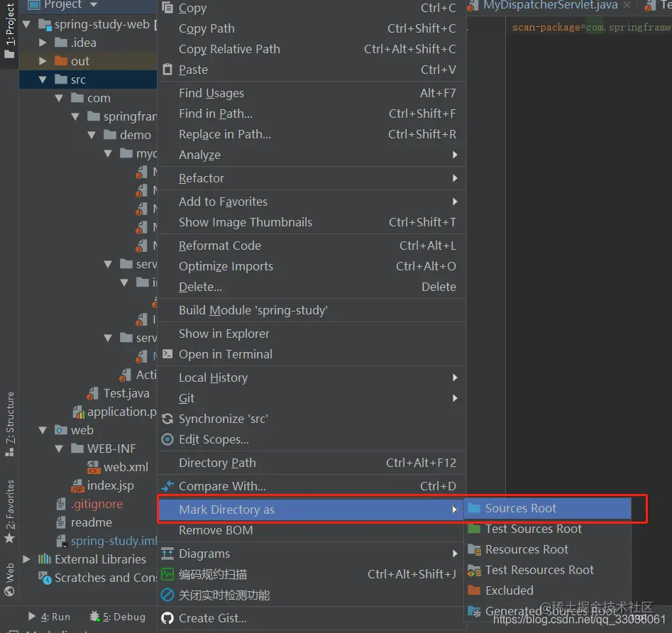
Task: Click the blue disable icon beside 关闭实时检测功能
Action: pyautogui.click(x=167, y=595)
